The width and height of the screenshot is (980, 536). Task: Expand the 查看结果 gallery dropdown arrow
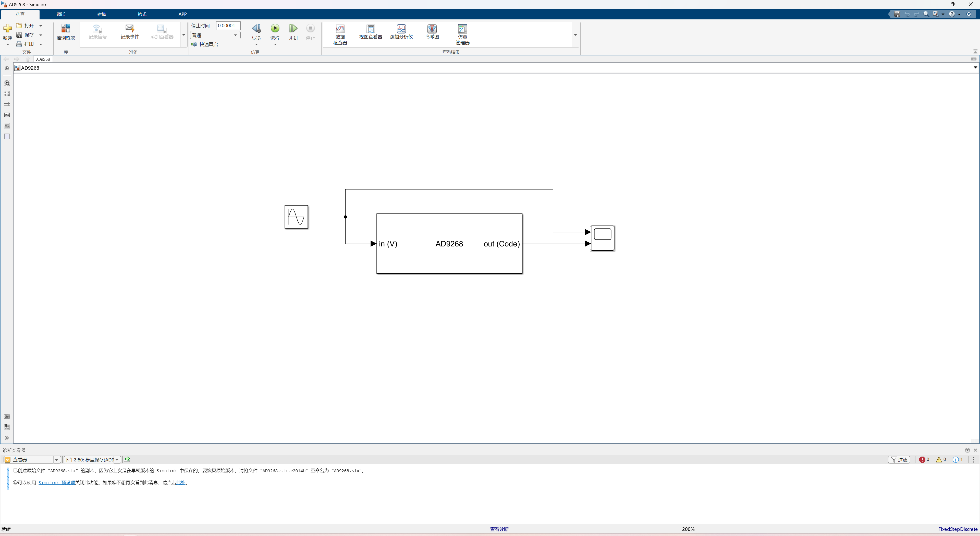pyautogui.click(x=575, y=35)
